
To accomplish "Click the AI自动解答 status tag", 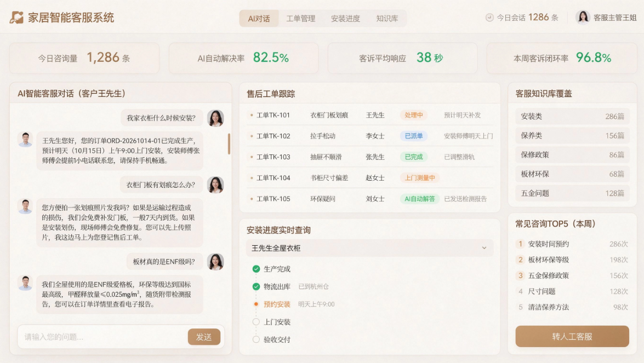I will [420, 199].
